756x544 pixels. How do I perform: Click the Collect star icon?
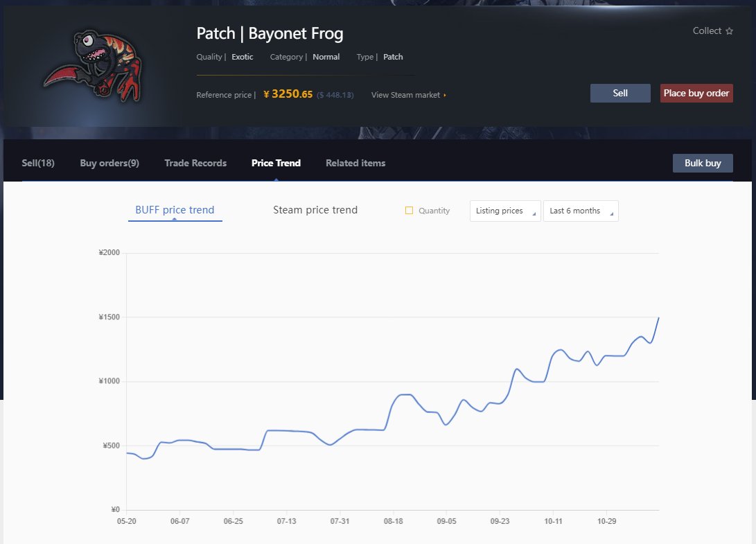pos(729,31)
